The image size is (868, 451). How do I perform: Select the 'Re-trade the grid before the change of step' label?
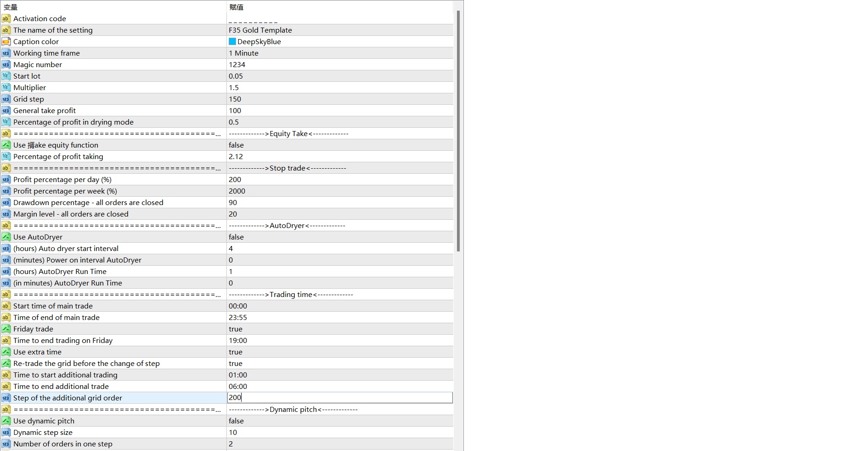pos(86,363)
